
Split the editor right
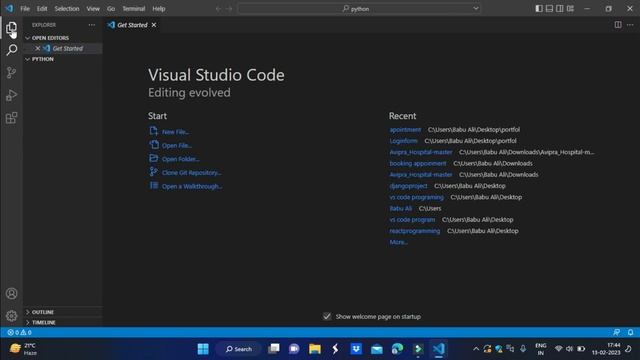click(x=618, y=25)
